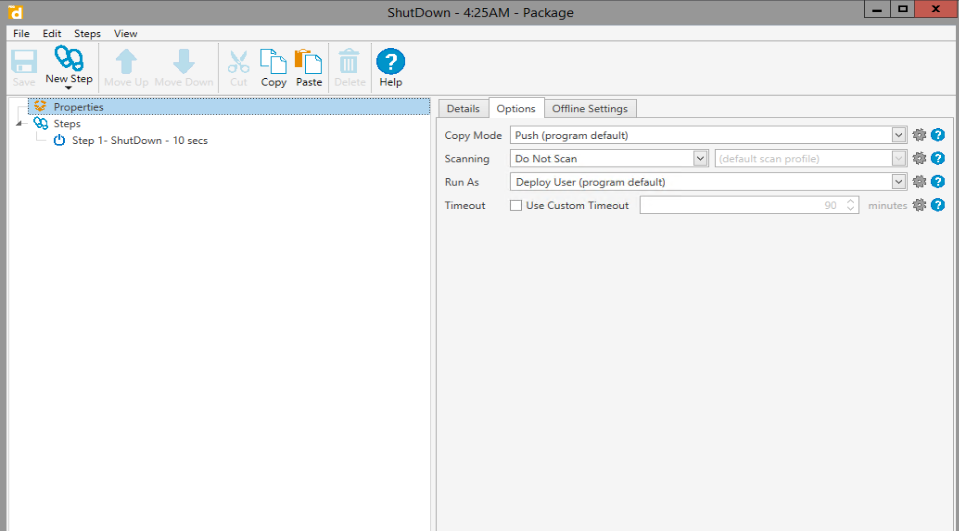Switch to the Offline Settings tab
Screen dimensions: 959x531
point(589,109)
